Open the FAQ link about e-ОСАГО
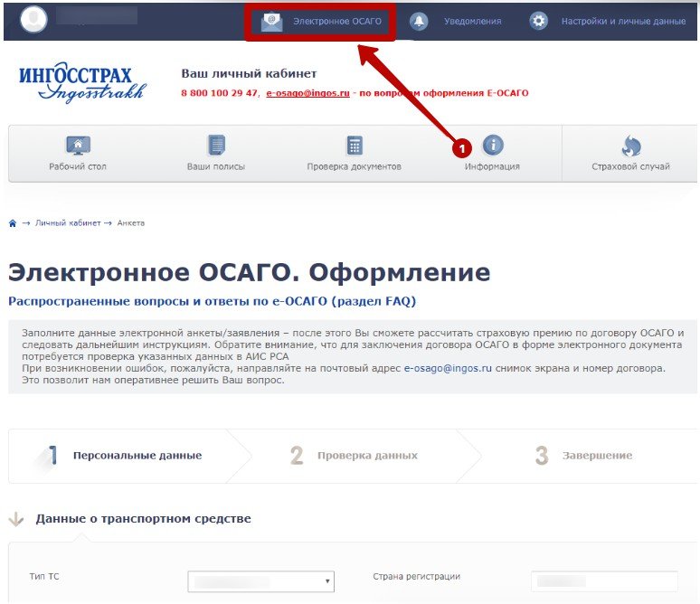700x604 pixels. [212, 301]
